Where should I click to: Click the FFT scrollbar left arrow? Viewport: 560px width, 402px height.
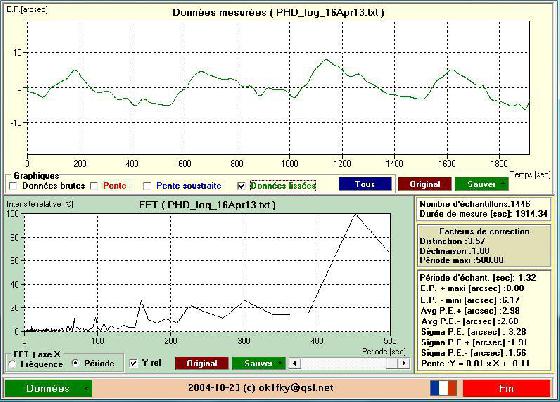[x=294, y=363]
